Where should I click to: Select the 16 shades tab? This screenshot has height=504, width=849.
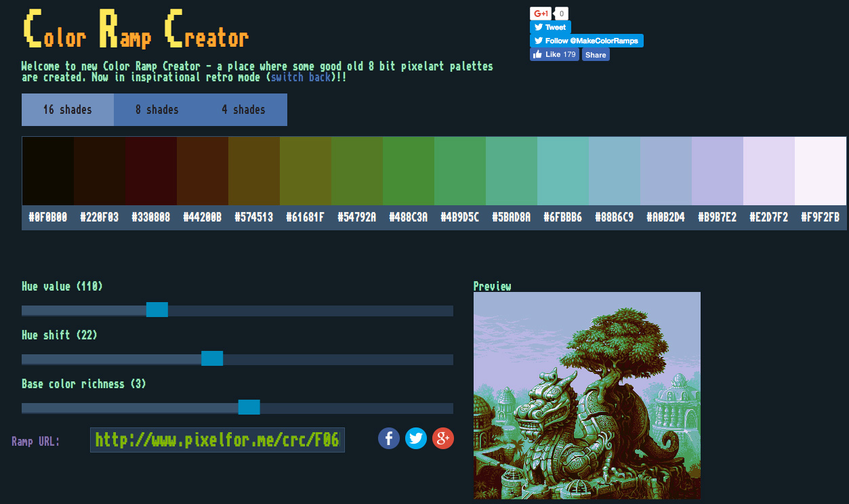(68, 110)
